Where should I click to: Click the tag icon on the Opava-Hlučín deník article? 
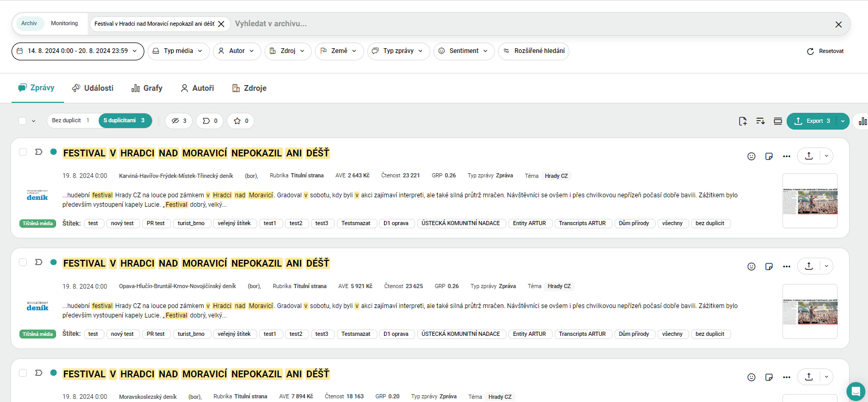(x=39, y=262)
